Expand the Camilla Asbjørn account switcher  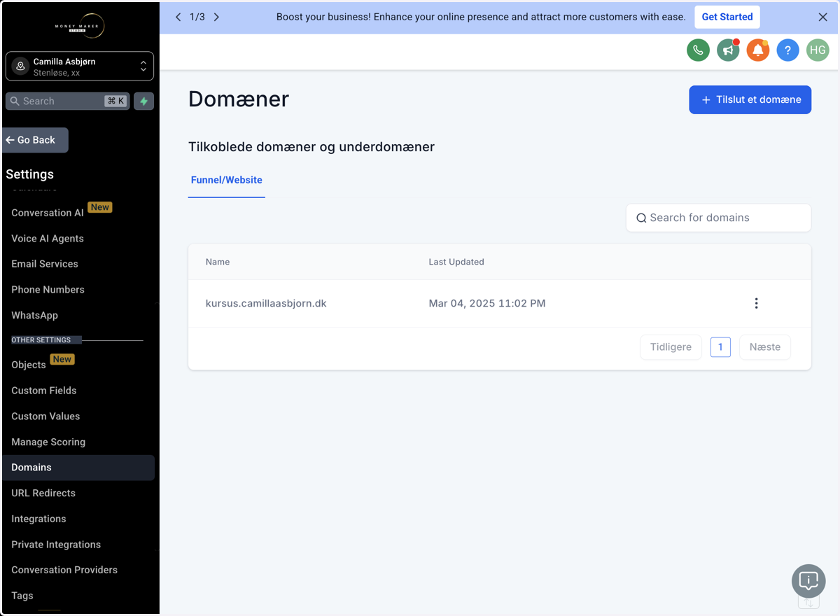point(80,66)
